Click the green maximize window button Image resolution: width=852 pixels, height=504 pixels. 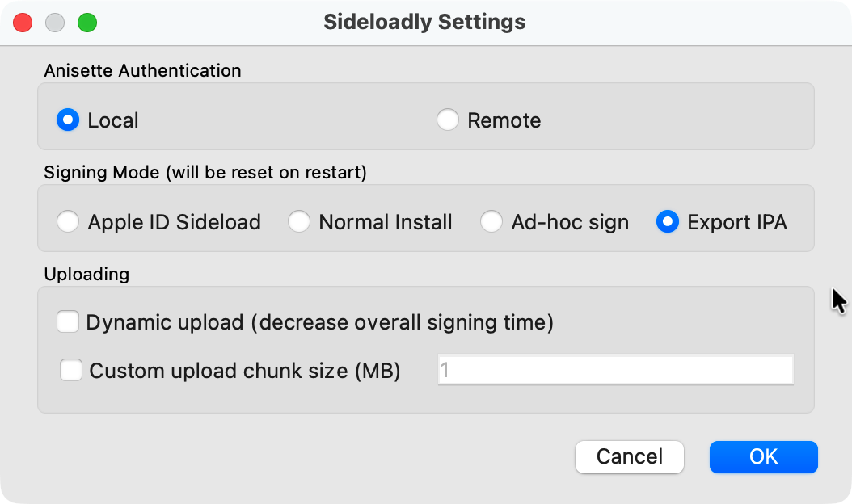86,22
